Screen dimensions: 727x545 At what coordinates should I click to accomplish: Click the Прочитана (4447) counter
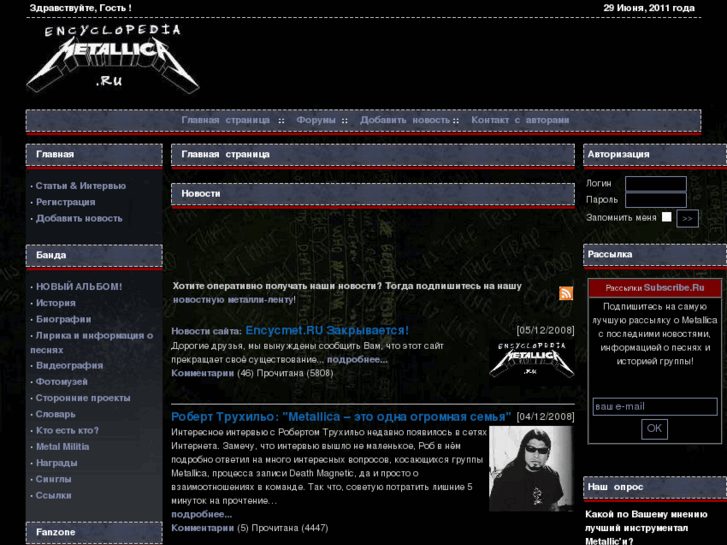[290, 528]
